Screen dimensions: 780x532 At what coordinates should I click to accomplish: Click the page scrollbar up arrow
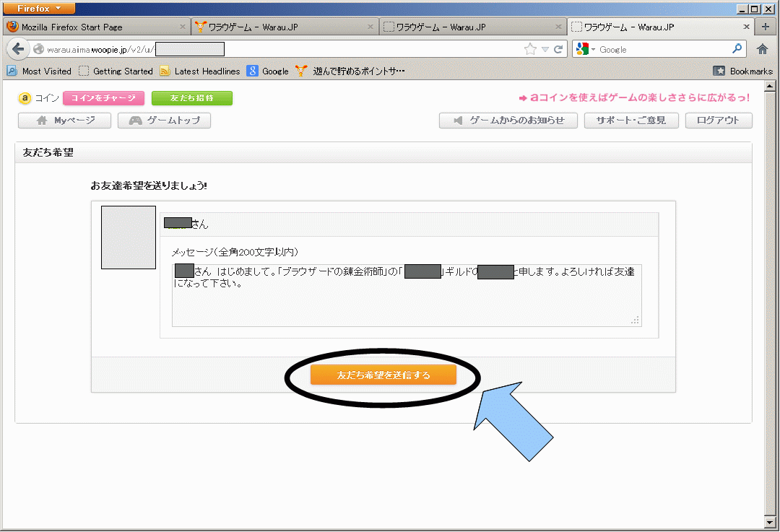click(x=770, y=86)
